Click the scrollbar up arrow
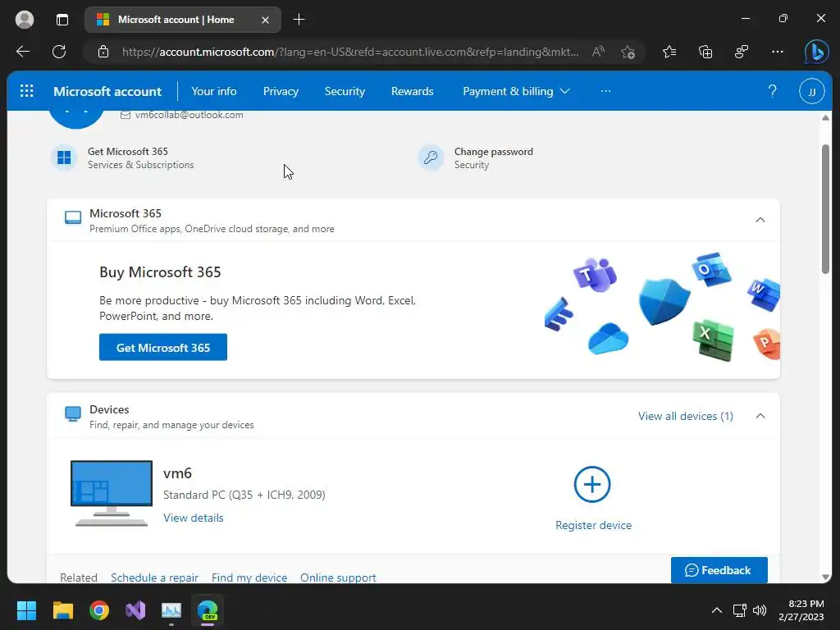Viewport: 840px width, 630px height. [825, 117]
